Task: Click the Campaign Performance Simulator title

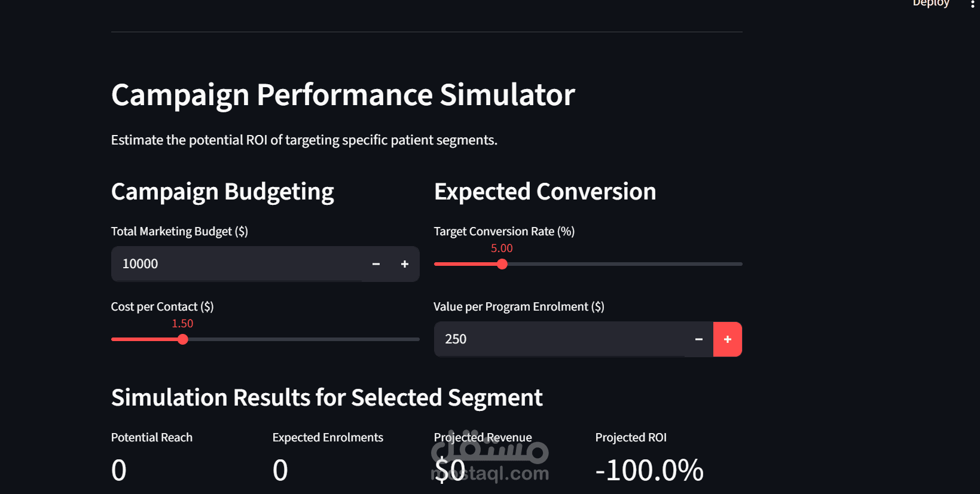Action: [x=343, y=95]
